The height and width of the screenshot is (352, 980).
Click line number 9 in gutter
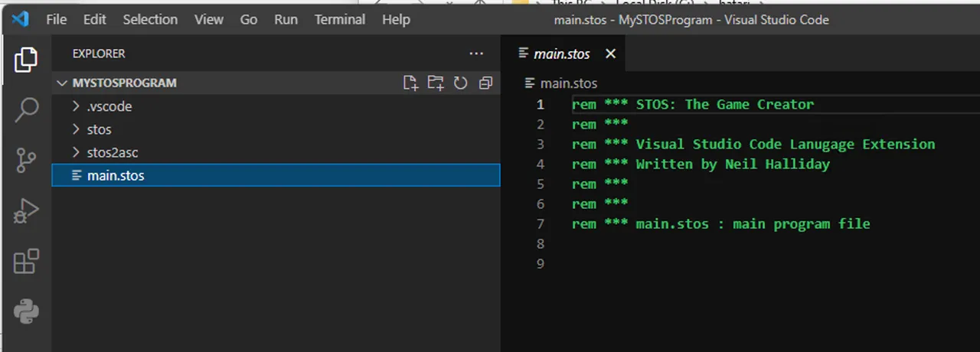(x=541, y=263)
